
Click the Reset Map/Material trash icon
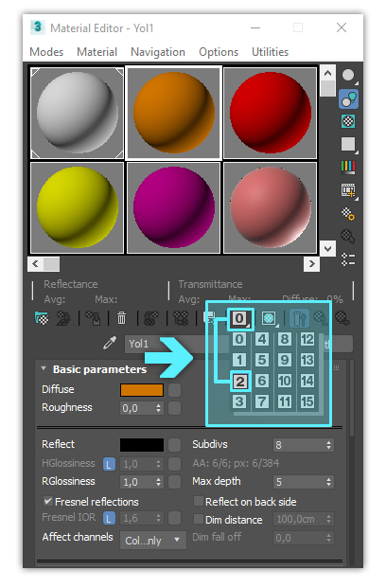click(x=121, y=319)
